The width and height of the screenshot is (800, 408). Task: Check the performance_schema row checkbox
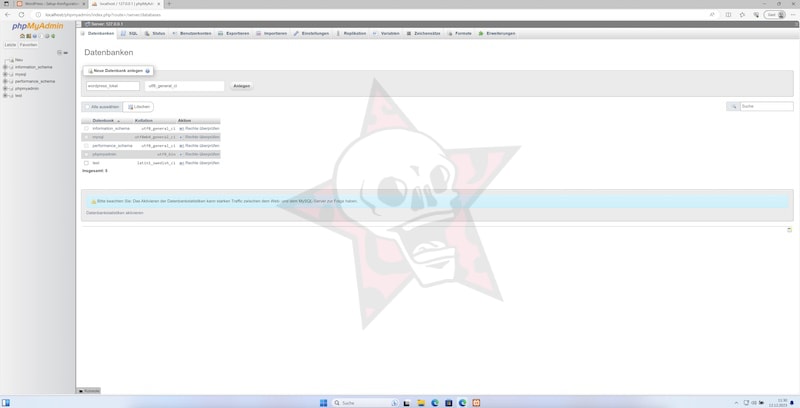pyautogui.click(x=86, y=146)
